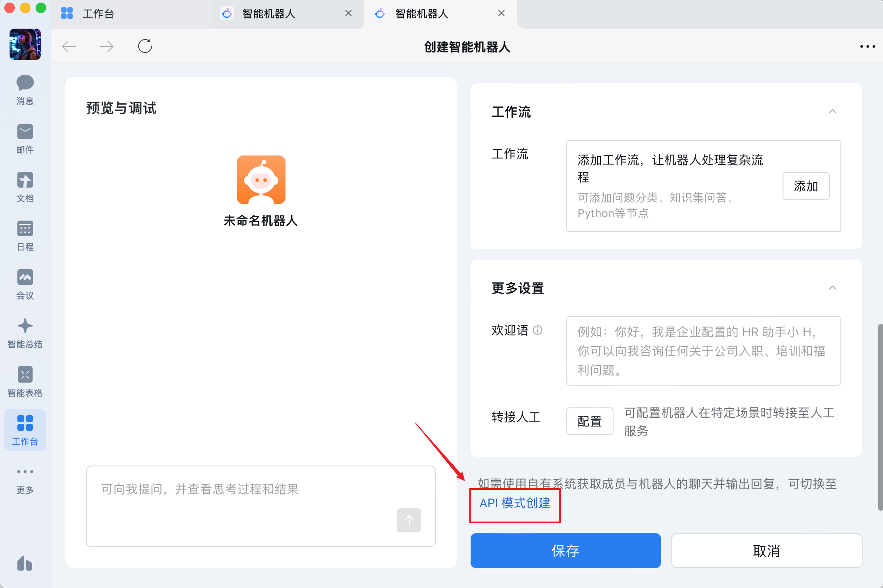Image resolution: width=883 pixels, height=588 pixels.
Task: Click the send arrow in chat box
Action: [x=408, y=520]
